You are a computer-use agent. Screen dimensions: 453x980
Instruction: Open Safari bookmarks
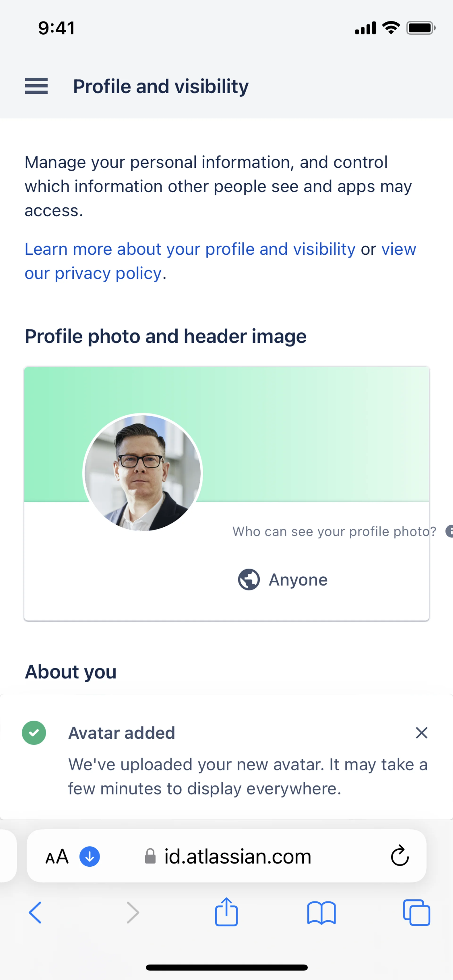pyautogui.click(x=321, y=912)
